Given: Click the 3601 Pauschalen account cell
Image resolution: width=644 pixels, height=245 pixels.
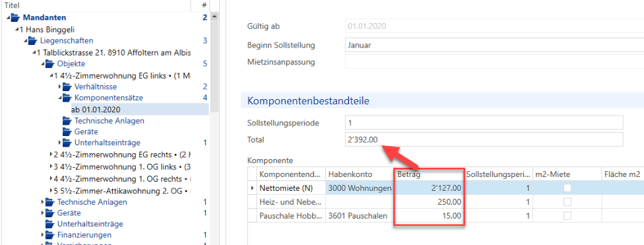Looking at the screenshot, I should coord(360,215).
